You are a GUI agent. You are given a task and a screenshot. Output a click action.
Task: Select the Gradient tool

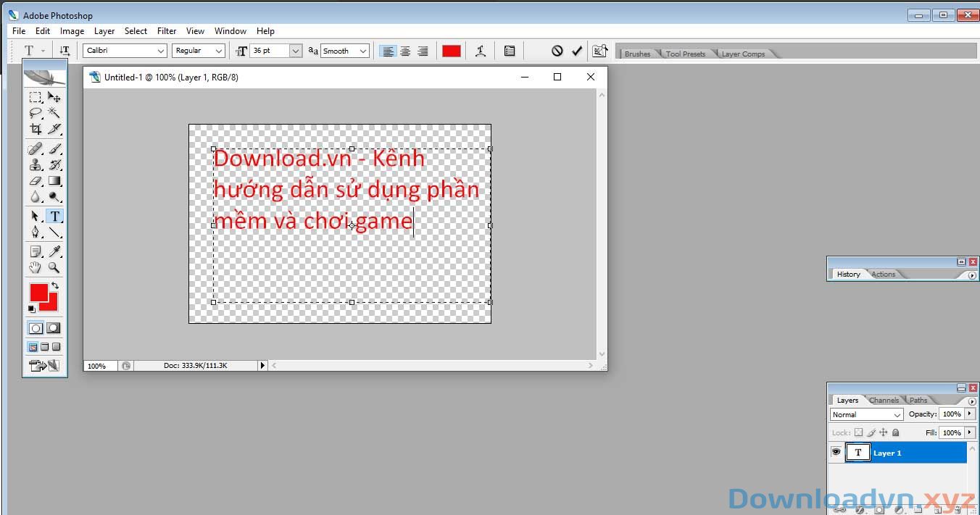click(54, 181)
